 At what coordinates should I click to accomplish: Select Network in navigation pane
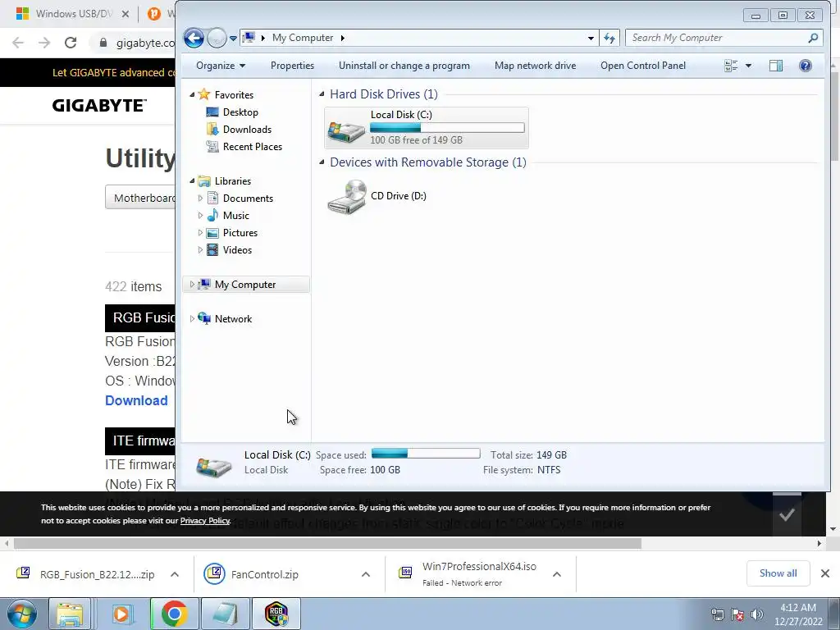pos(233,319)
